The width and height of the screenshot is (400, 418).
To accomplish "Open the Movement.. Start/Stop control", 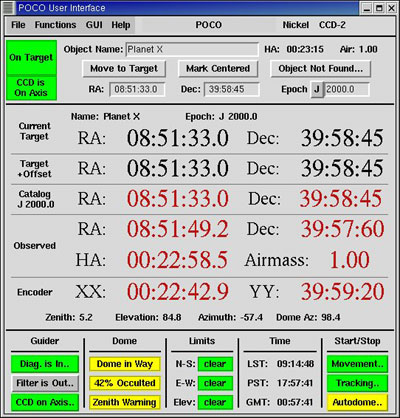I will (x=357, y=364).
